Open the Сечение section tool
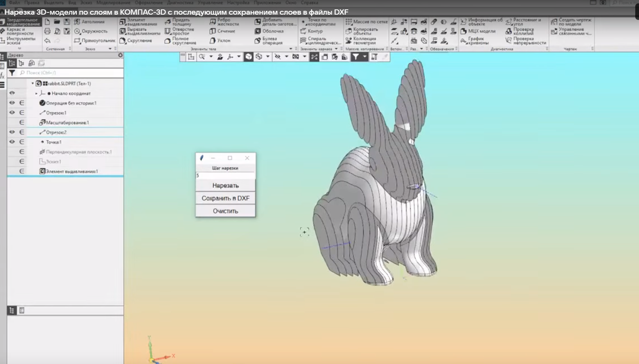639x364 pixels. pos(222,31)
